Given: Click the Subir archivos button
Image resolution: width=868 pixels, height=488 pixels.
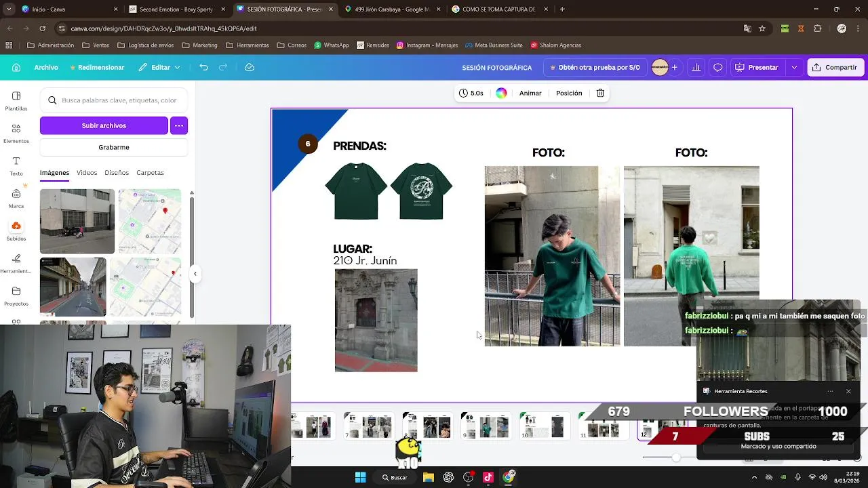Looking at the screenshot, I should coord(104,125).
